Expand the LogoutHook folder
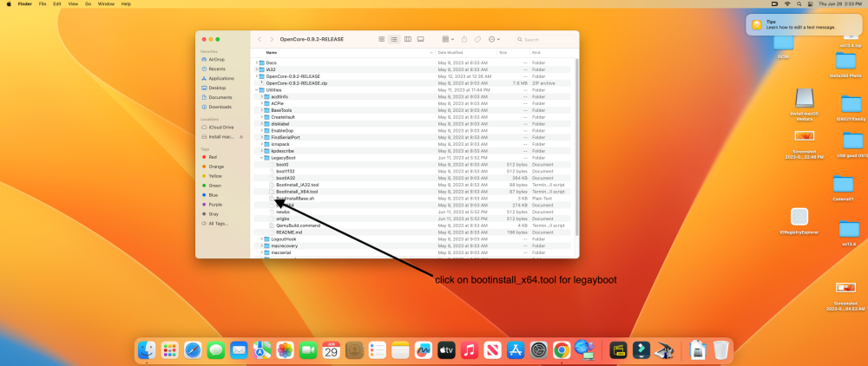The width and height of the screenshot is (868, 366). [262, 239]
